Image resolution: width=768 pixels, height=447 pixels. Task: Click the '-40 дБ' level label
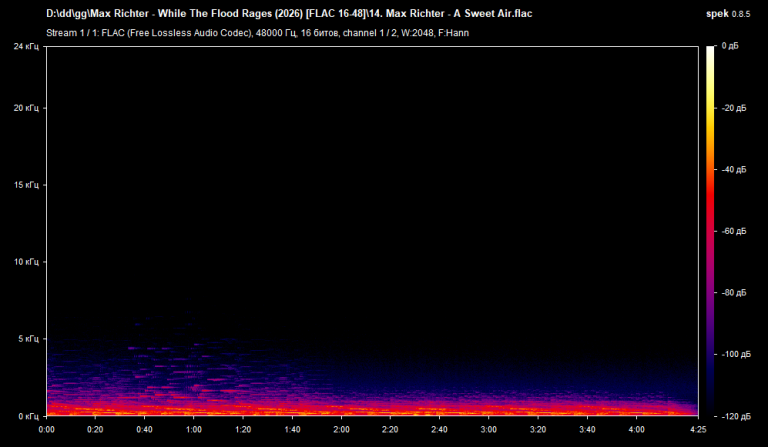pyautogui.click(x=734, y=169)
